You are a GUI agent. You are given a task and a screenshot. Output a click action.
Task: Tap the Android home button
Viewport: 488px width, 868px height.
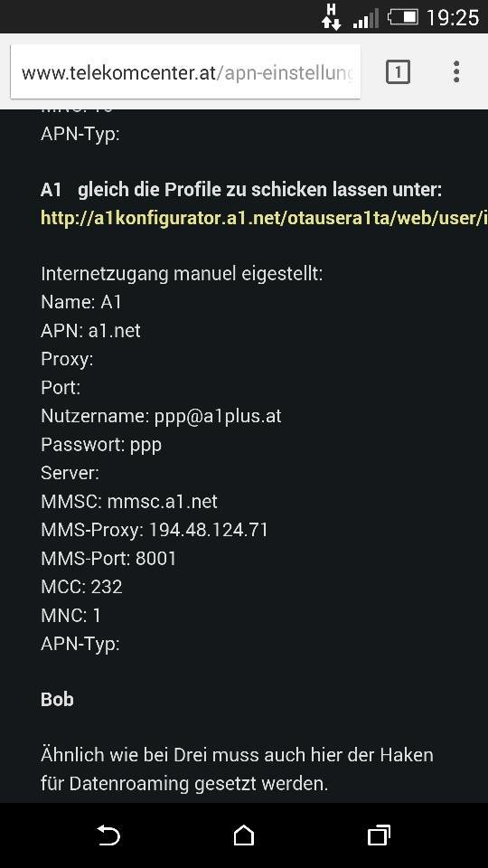point(243,835)
